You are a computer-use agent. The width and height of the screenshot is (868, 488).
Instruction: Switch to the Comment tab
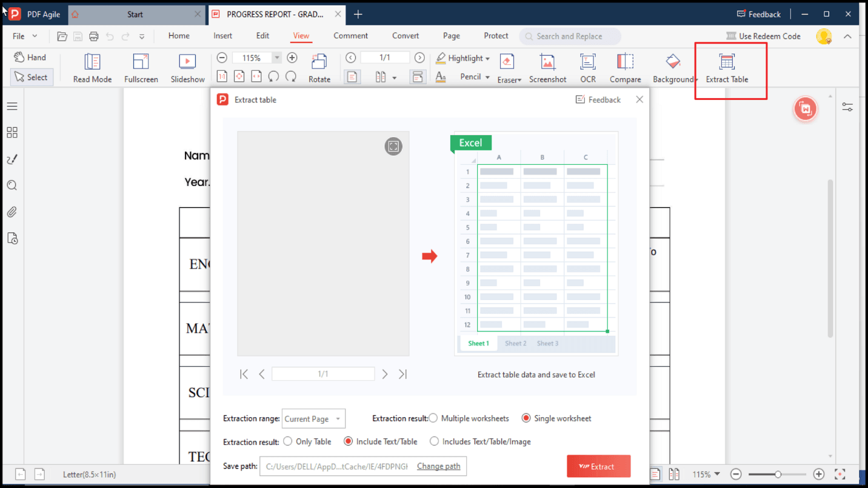coord(350,36)
